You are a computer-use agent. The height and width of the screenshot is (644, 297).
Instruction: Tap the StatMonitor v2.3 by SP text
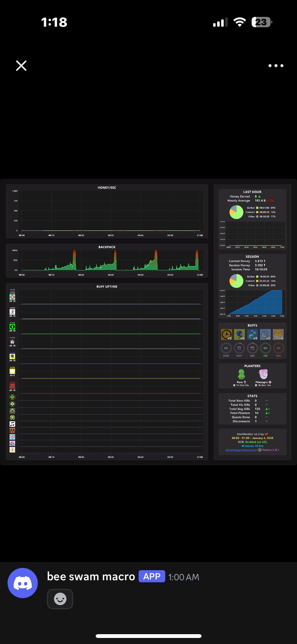252,434
